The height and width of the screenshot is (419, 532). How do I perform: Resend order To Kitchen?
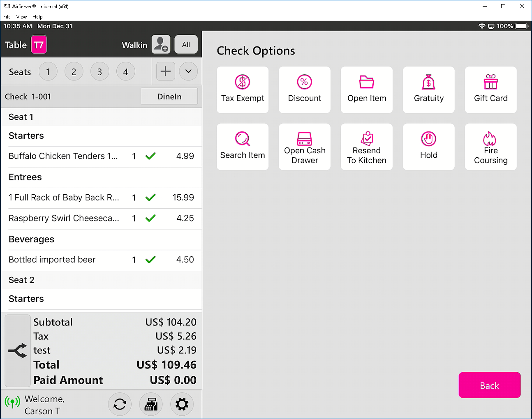click(x=366, y=147)
